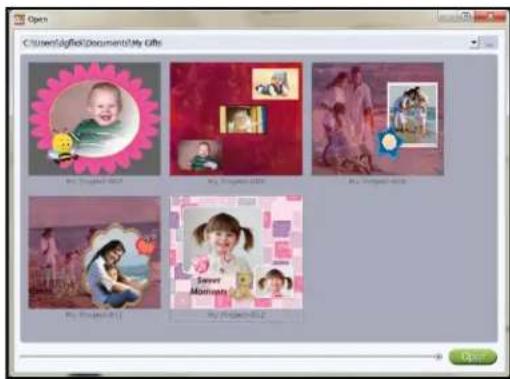The width and height of the screenshot is (510, 379).
Task: Select the beach family project with blue flower
Action: 378,119
